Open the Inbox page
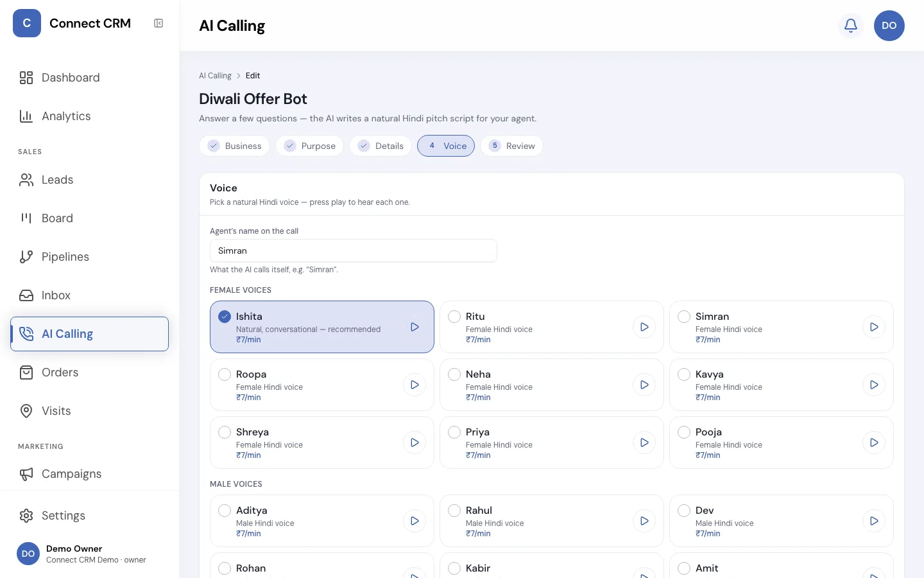This screenshot has width=924, height=578. (89, 295)
